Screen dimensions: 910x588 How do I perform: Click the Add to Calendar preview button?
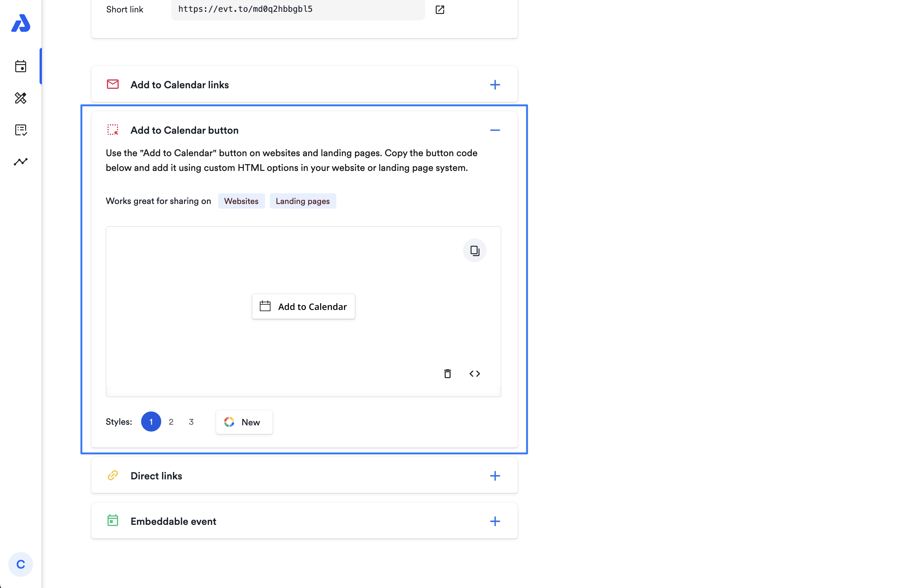point(303,307)
